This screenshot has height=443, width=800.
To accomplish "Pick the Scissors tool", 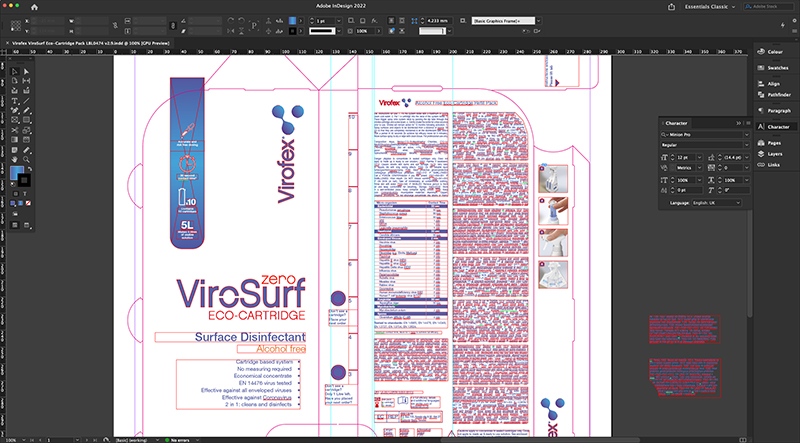I will [15, 130].
